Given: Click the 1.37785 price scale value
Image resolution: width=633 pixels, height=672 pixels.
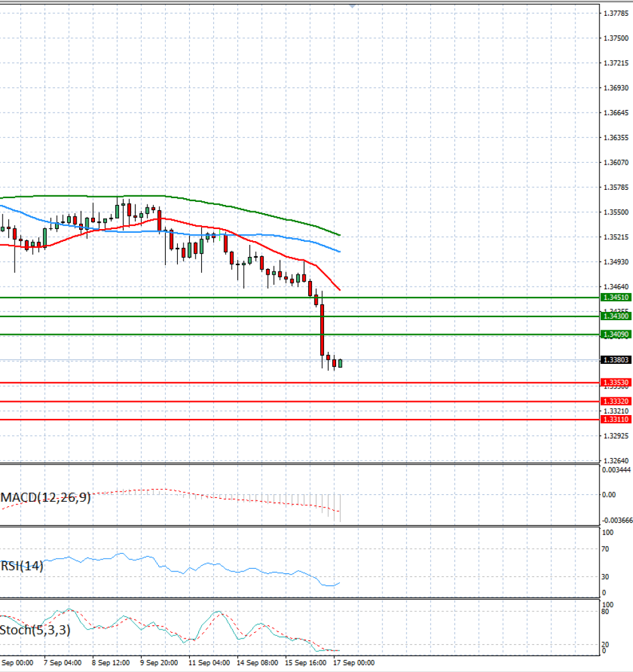Looking at the screenshot, I should coord(616,13).
